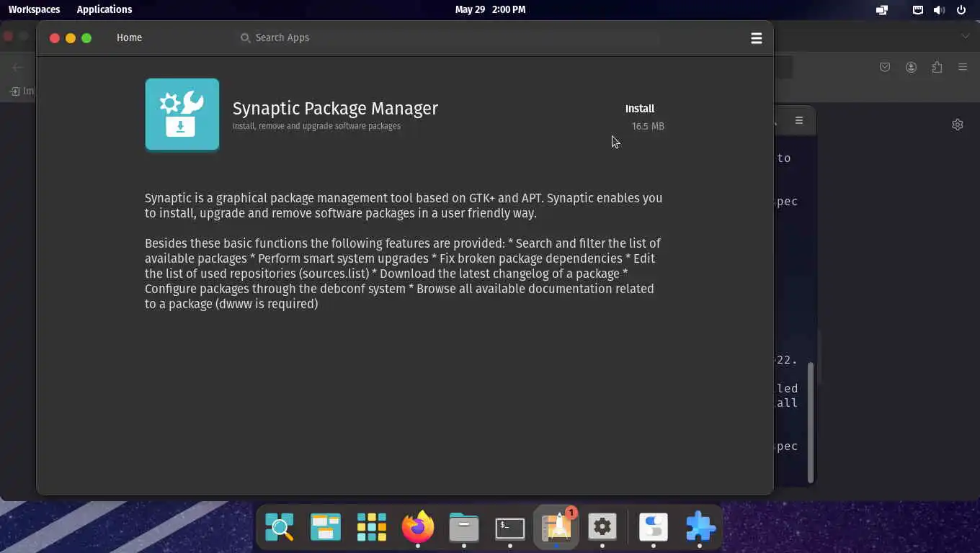This screenshot has height=553, width=980.
Task: Click the display tray icon in the top bar
Action: 882,10
